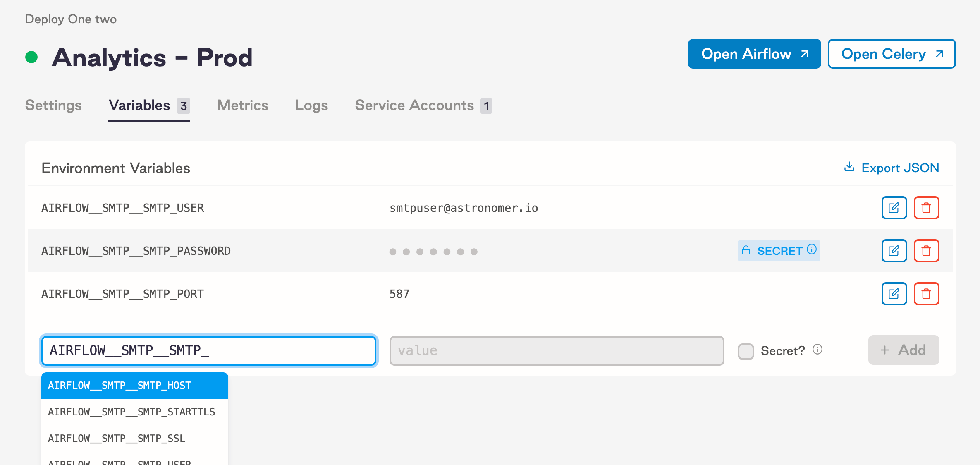Click the delete icon for AIRFLOW__SMTP__SMTP_USER
Viewport: 980px width, 465px height.
coord(926,208)
